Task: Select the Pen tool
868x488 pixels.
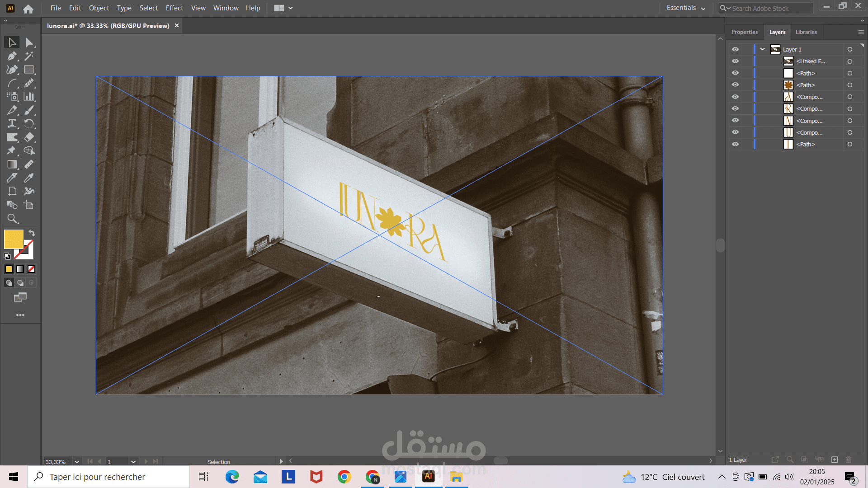Action: 12,56
